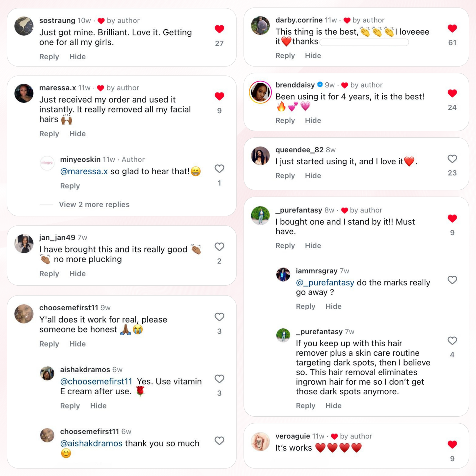Like queendee_82's comment with the heart icon
The height and width of the screenshot is (476, 476).
pyautogui.click(x=452, y=159)
